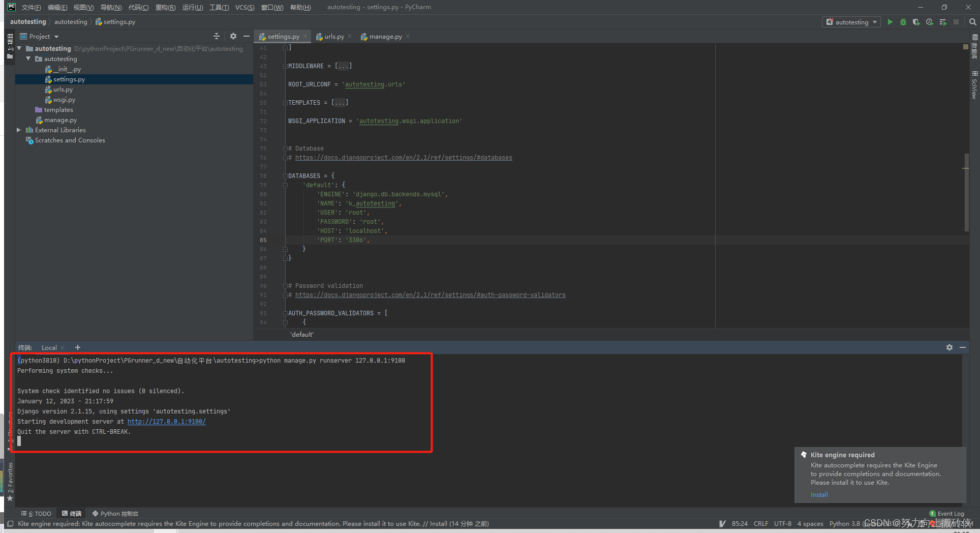This screenshot has height=533, width=980.
Task: Open the Django databases docs link
Action: (404, 158)
